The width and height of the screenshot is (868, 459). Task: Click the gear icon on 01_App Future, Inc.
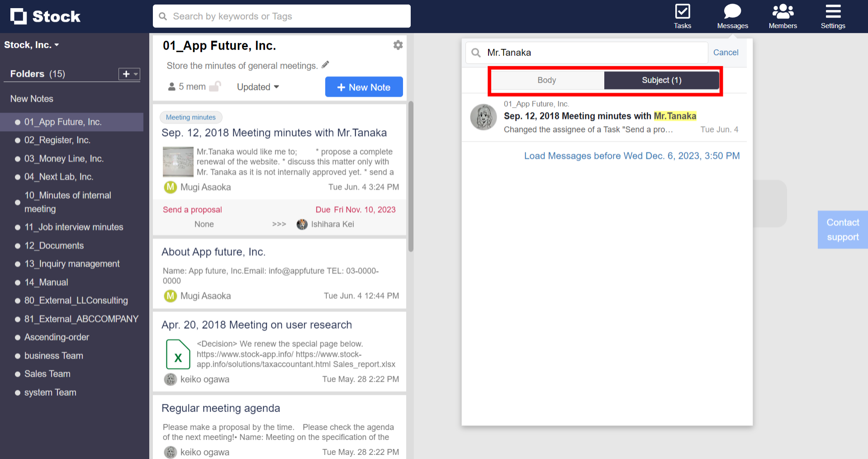[398, 45]
